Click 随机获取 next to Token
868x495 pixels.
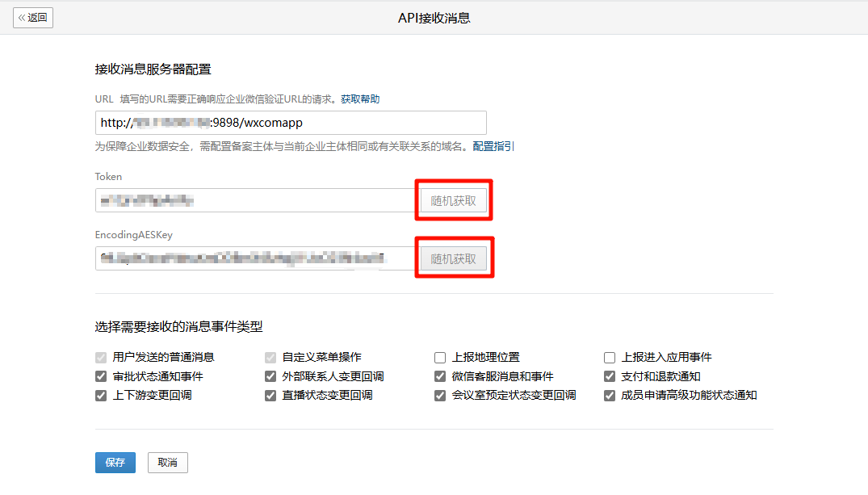tap(453, 200)
